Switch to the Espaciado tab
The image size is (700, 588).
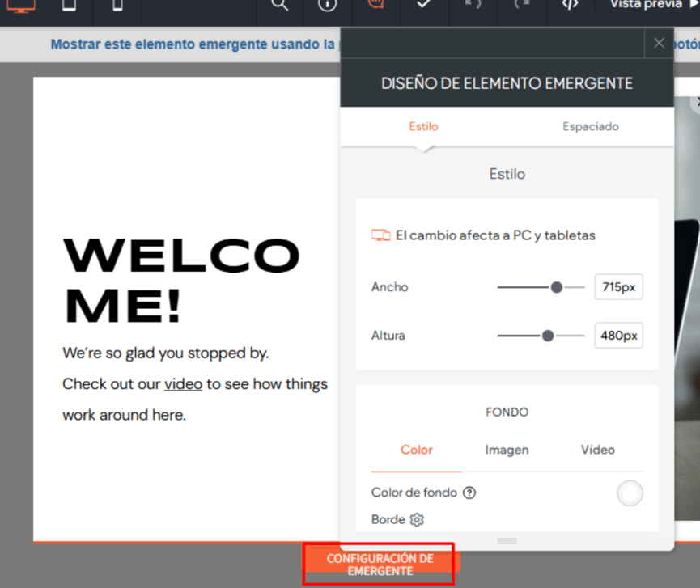pos(591,126)
